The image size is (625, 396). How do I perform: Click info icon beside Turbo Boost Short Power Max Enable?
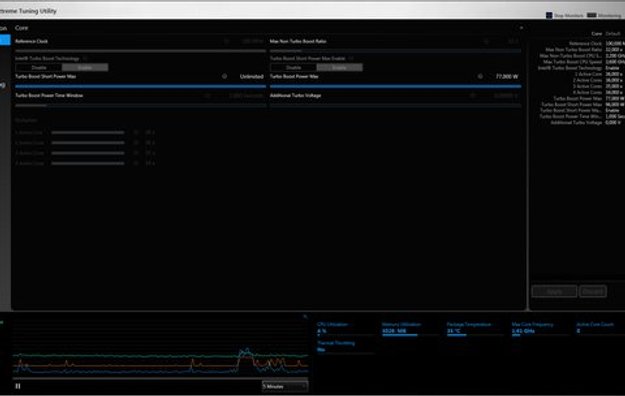click(x=351, y=58)
